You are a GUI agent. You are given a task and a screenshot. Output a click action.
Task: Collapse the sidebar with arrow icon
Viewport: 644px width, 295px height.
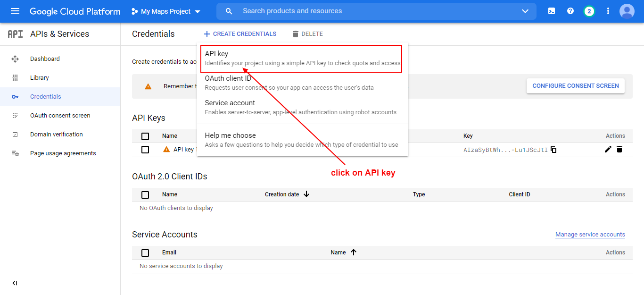[15, 283]
